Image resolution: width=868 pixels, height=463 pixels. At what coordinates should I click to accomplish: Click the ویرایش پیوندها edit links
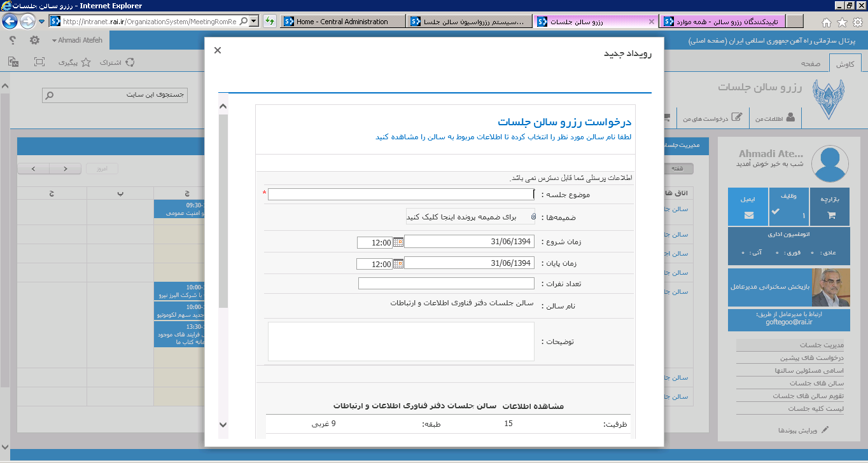(803, 430)
